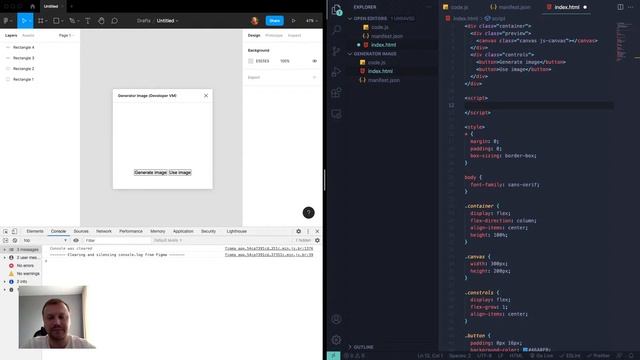Open the first Figma app source link in console
Screen dimensions: 640x360
[x=269, y=248]
